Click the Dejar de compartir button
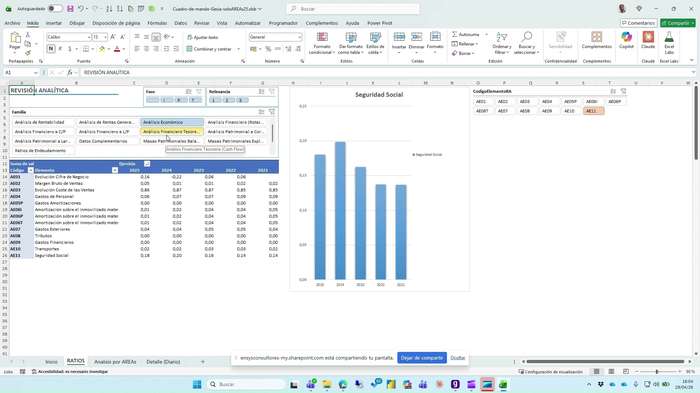Image resolution: width=700 pixels, height=393 pixels. coord(422,358)
